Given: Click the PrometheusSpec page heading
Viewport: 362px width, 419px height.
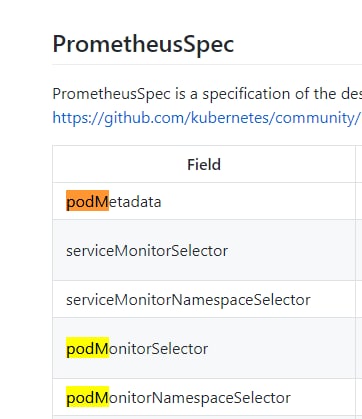Looking at the screenshot, I should [x=143, y=44].
